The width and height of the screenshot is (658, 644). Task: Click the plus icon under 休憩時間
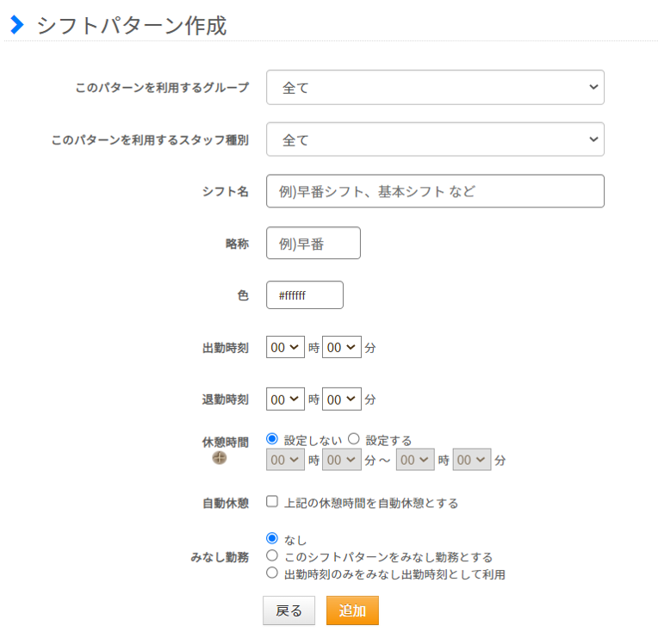219,458
